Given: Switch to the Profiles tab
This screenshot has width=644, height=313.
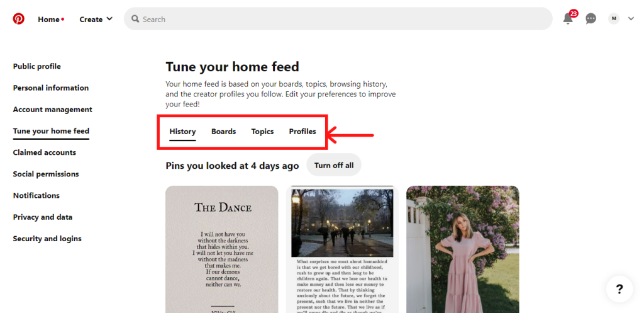Looking at the screenshot, I should click(x=303, y=132).
